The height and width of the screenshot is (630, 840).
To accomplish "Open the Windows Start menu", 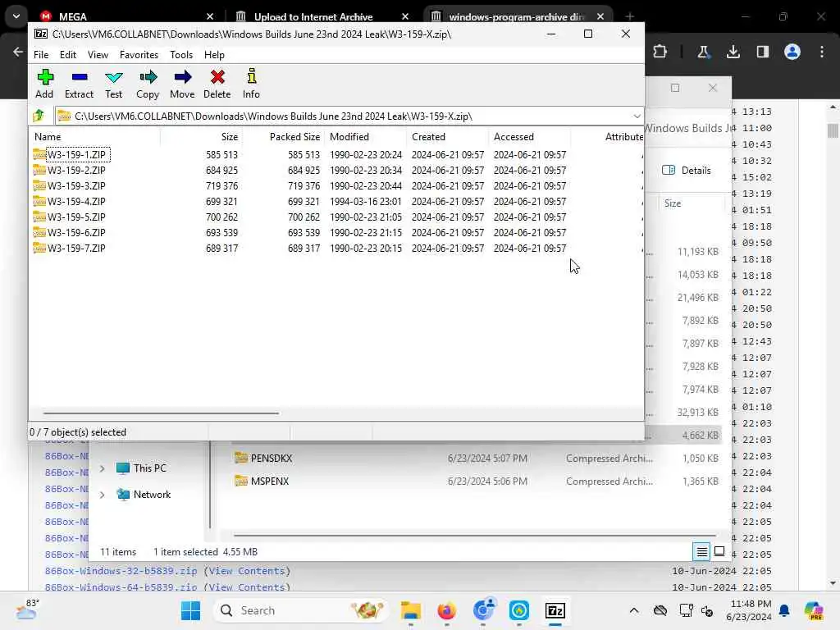I will [x=190, y=610].
